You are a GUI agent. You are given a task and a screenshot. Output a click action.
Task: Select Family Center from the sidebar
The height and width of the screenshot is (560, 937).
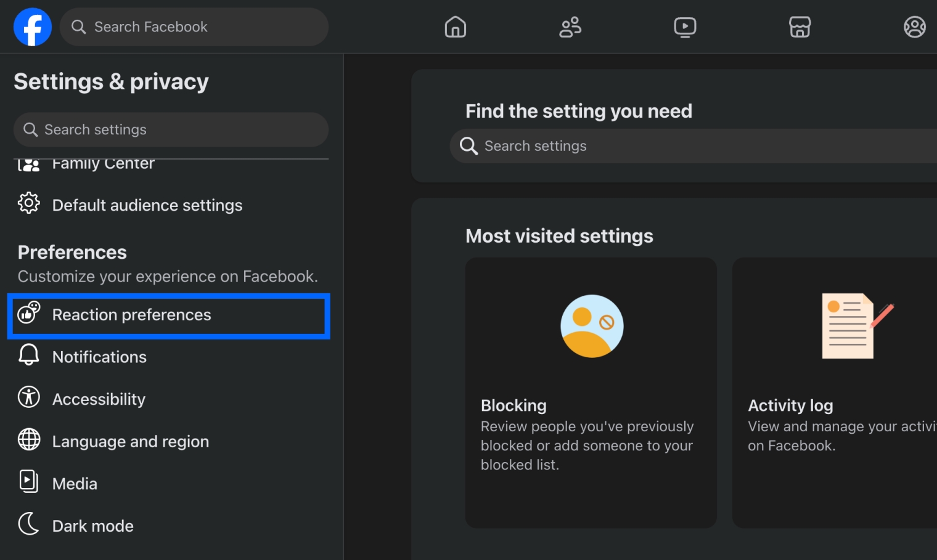(x=103, y=163)
